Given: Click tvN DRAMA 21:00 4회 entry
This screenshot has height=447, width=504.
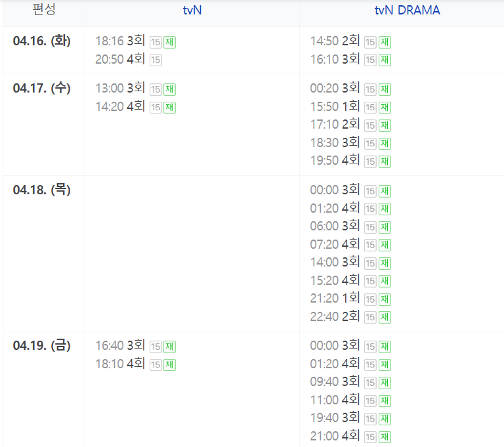Looking at the screenshot, I should coord(335,436).
